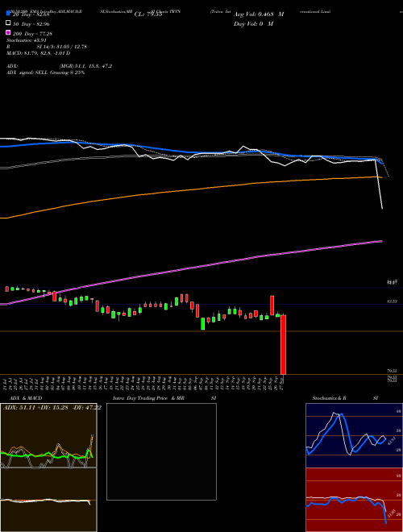Image resolution: width=403 pixels, height=532 pixels.
Task: Click the MACD sub-panel below ADX
Action: point(48,500)
